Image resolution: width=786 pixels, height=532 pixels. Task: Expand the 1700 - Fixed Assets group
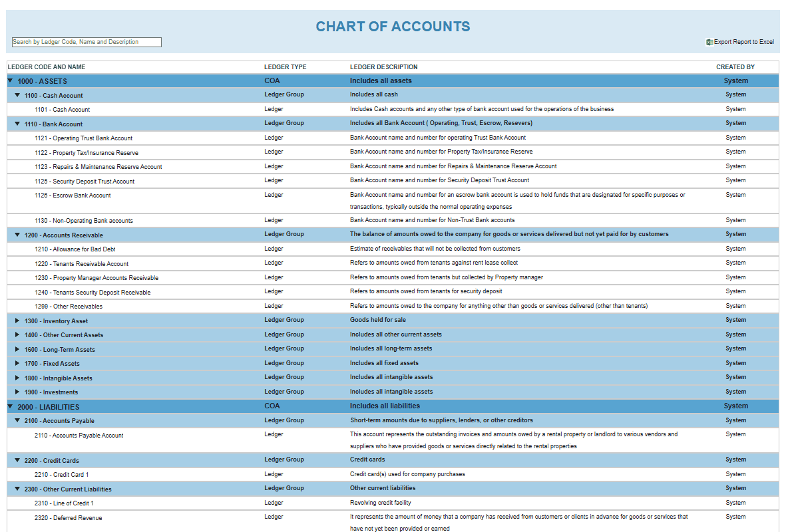[17, 364]
